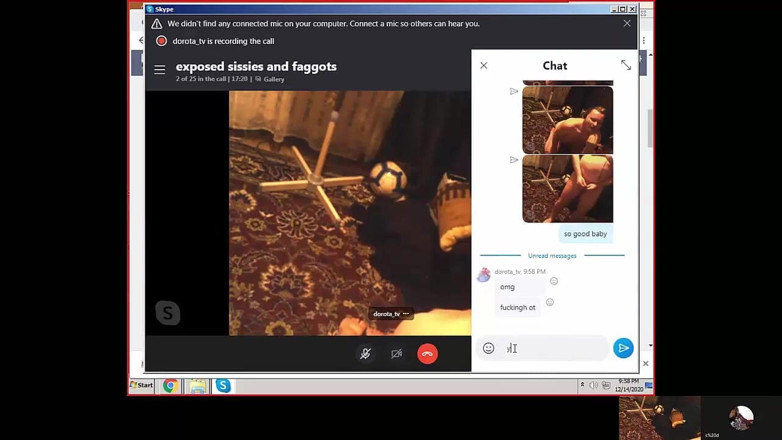Toggle the video camera button
The width and height of the screenshot is (782, 440).
pyautogui.click(x=396, y=354)
